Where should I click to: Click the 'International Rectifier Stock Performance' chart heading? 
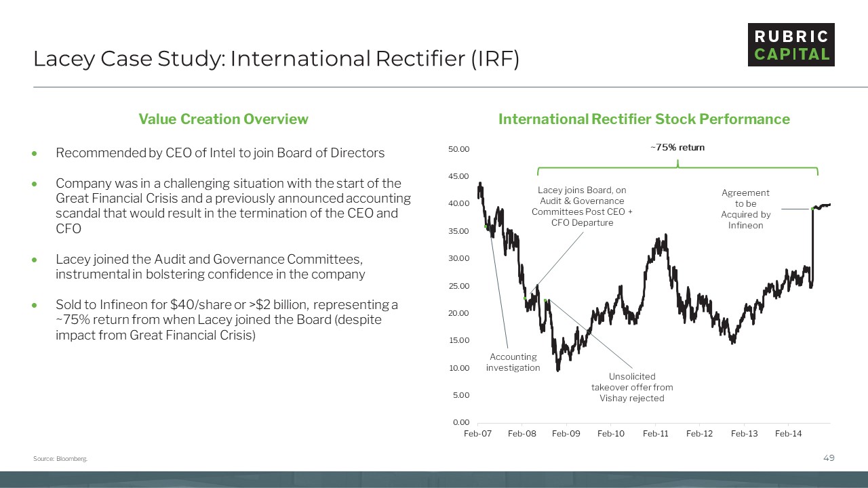tap(644, 119)
